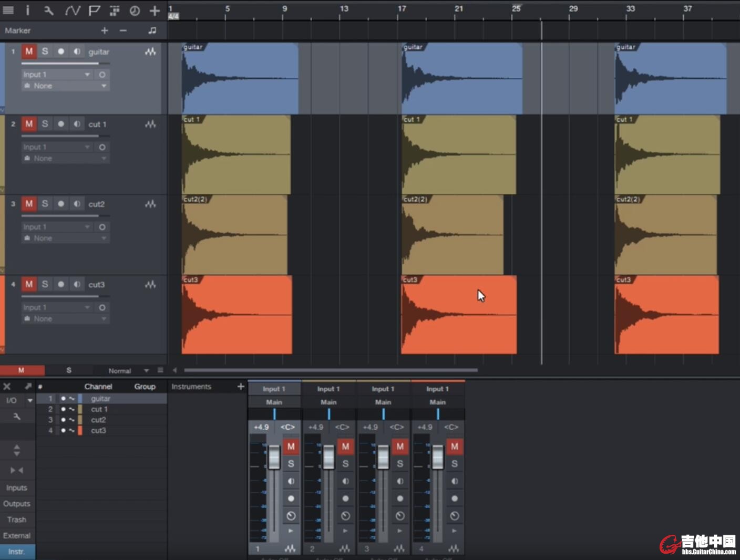Image resolution: width=740 pixels, height=560 pixels.
Task: Click global mute M button below tracks
Action: tap(22, 370)
